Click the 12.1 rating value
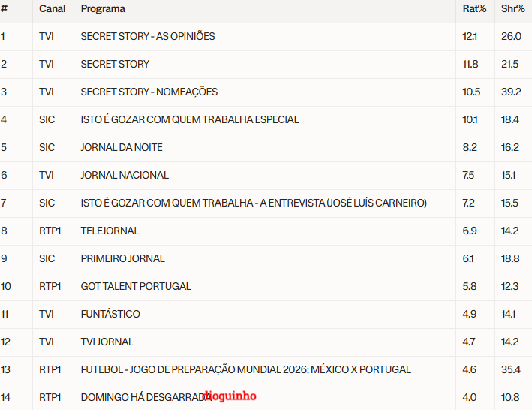Viewport: 532px width, 410px height. pos(470,36)
